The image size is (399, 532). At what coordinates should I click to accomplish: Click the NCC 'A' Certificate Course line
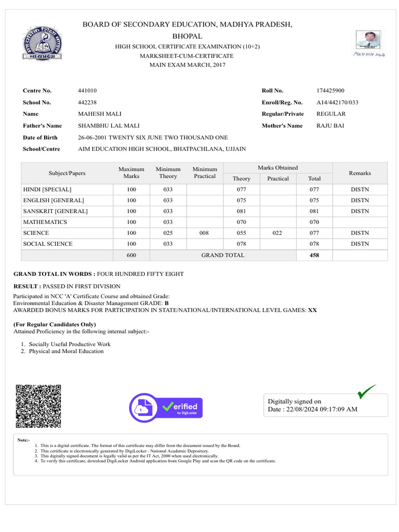point(91,297)
